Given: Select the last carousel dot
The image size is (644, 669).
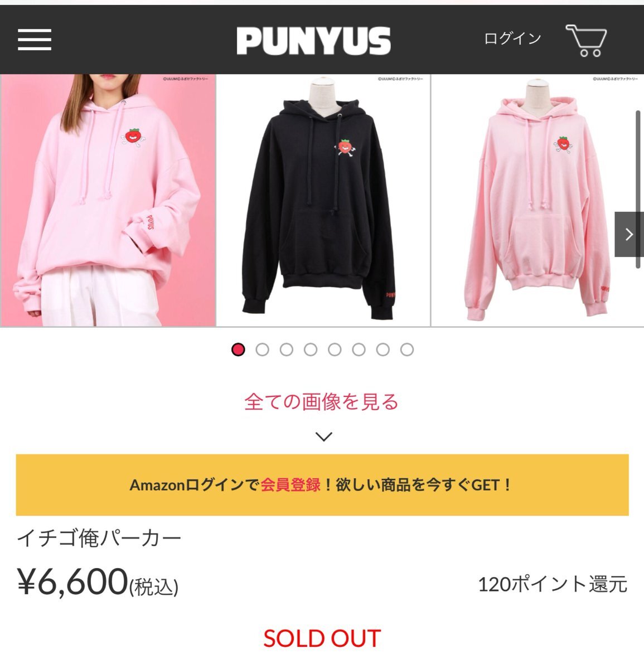Looking at the screenshot, I should (x=407, y=350).
